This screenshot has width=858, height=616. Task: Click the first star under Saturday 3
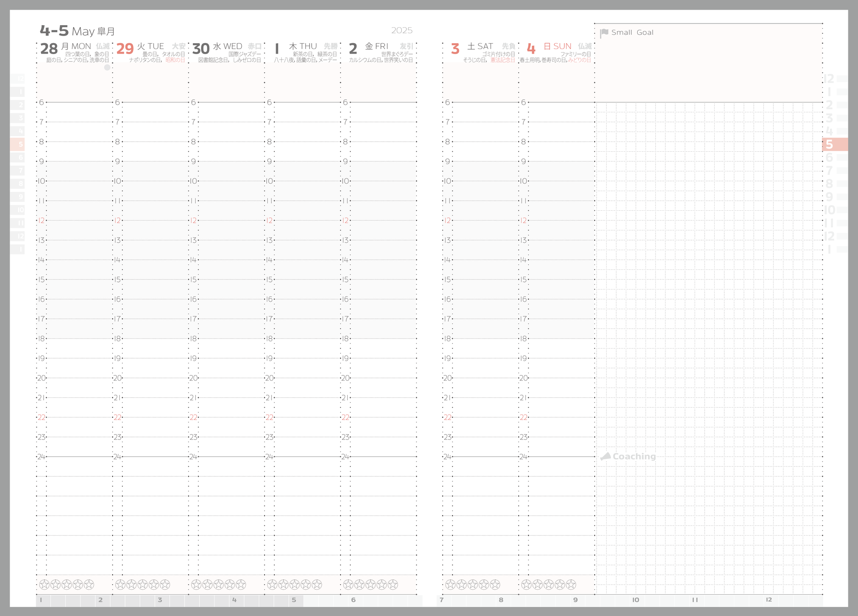click(x=450, y=584)
